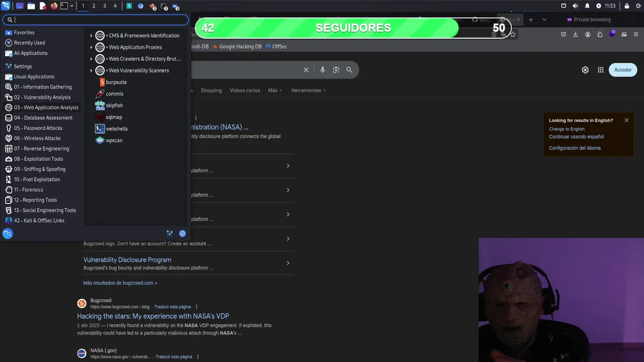This screenshot has height=362, width=644.
Task: Open the Google Hacking DB bookmark
Action: (237, 46)
